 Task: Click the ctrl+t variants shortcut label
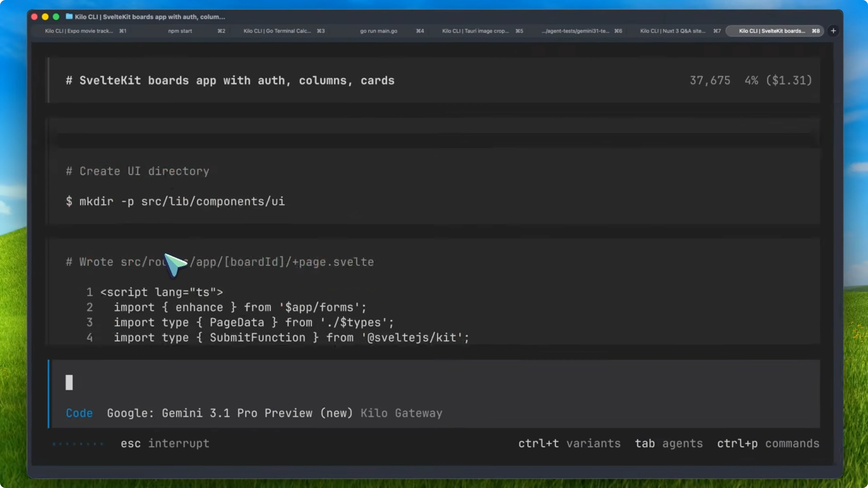tap(569, 444)
